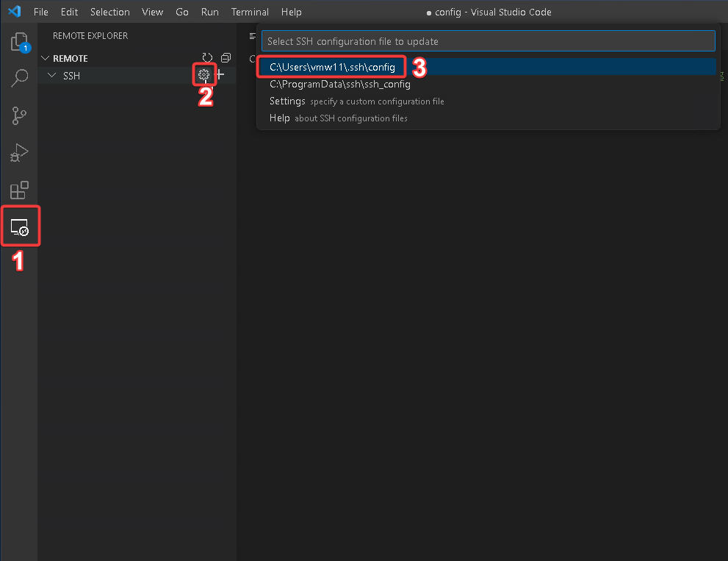
Task: Open the Remote Explorer icon in activity bar
Action: coord(20,227)
